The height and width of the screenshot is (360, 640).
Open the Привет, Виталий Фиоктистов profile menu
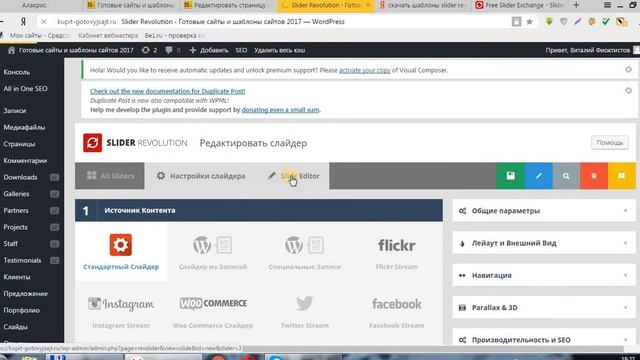(592, 50)
